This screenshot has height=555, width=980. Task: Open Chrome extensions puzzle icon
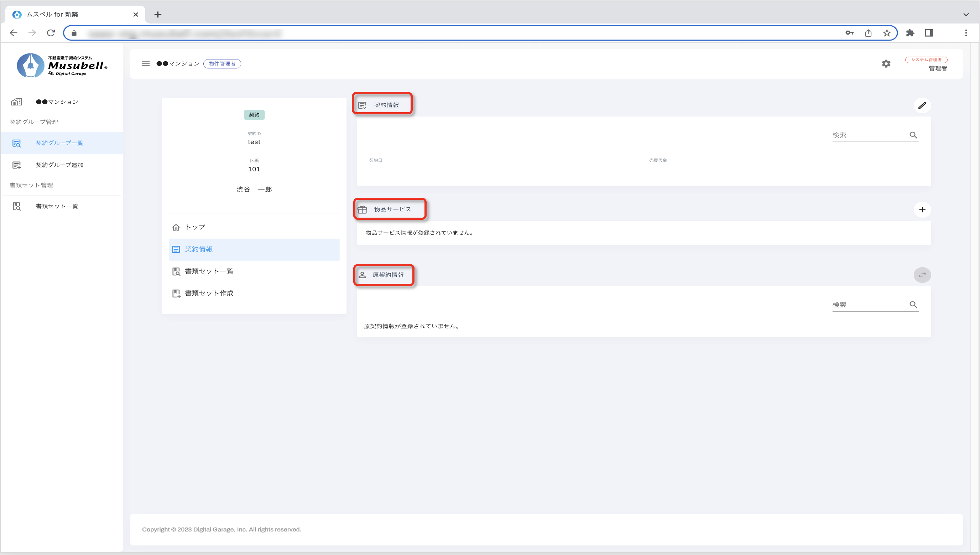pyautogui.click(x=910, y=33)
